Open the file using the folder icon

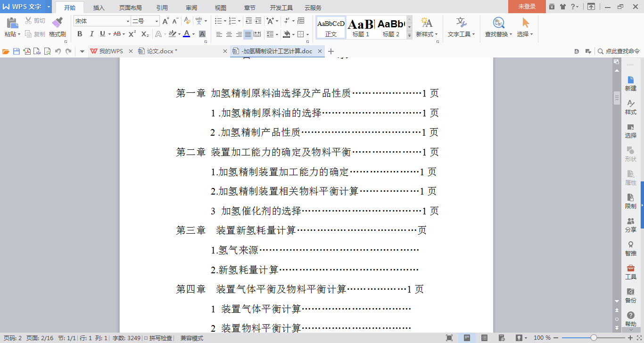click(x=6, y=51)
